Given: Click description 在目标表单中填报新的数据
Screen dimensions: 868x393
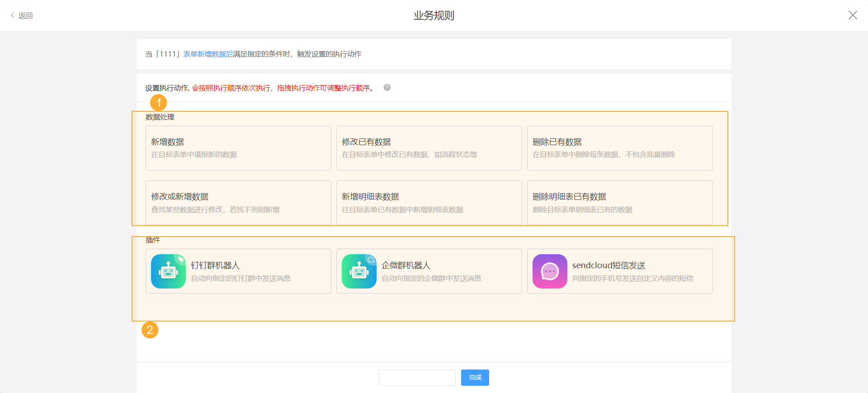Looking at the screenshot, I should 194,155.
